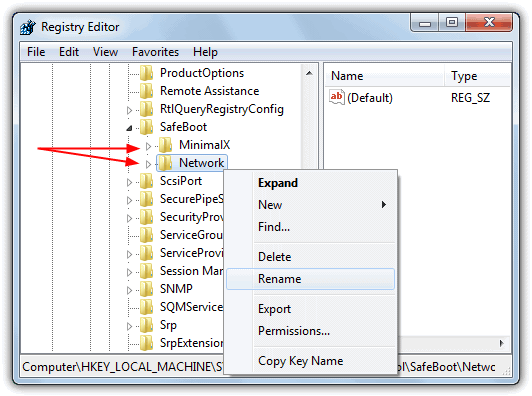Click the Remote Assistance folder icon
Screen dimensions: 532x396
[x=147, y=91]
